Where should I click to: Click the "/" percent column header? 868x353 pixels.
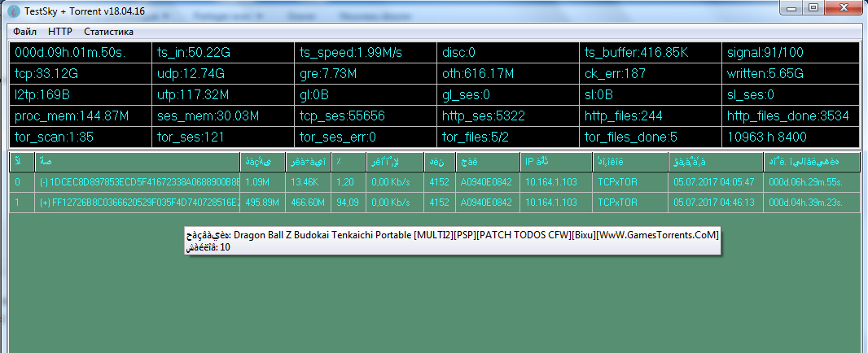[347, 162]
